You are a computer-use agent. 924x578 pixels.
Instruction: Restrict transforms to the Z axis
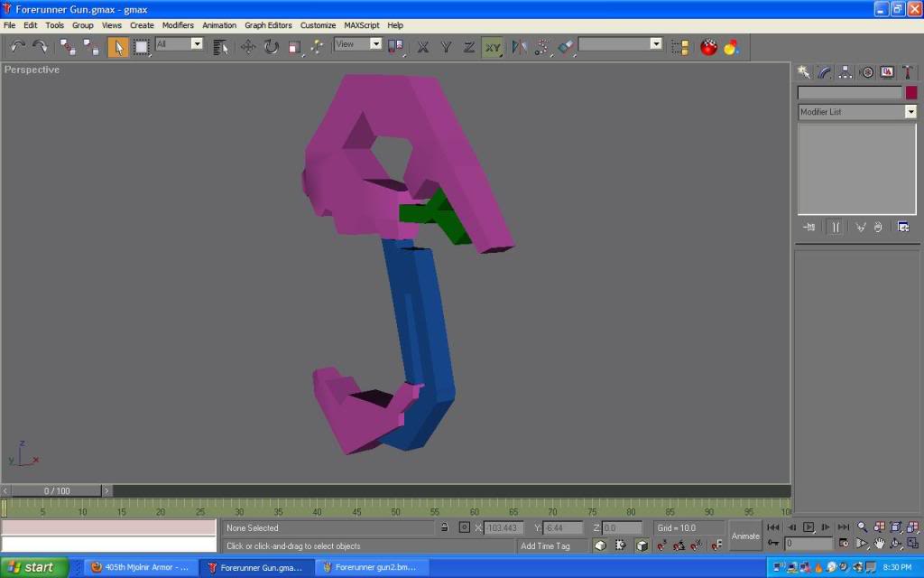coord(469,47)
